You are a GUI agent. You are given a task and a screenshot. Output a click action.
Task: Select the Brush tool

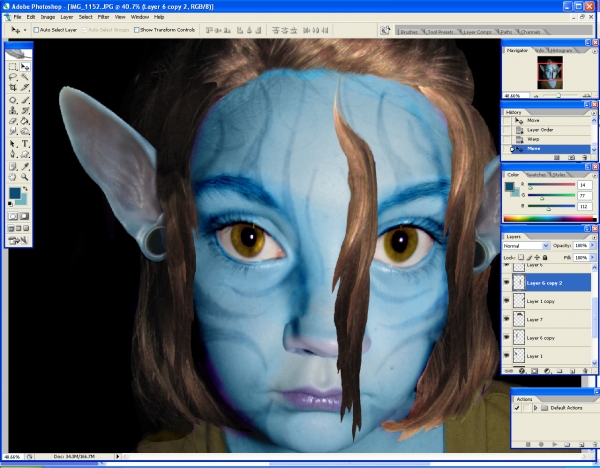tap(25, 100)
